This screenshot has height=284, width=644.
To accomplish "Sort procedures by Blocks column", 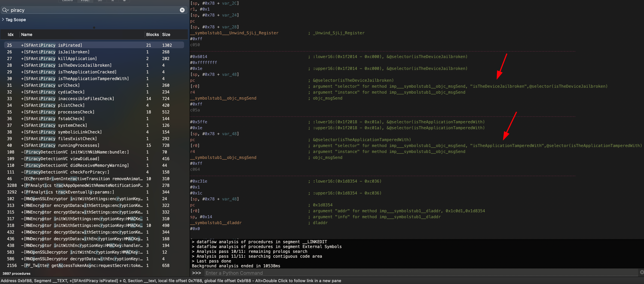I will (153, 34).
